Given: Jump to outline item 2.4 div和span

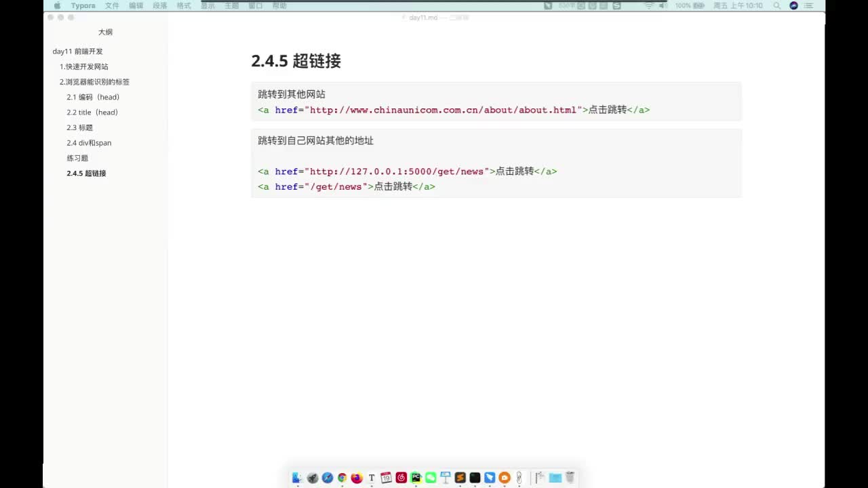Looking at the screenshot, I should pos(89,143).
